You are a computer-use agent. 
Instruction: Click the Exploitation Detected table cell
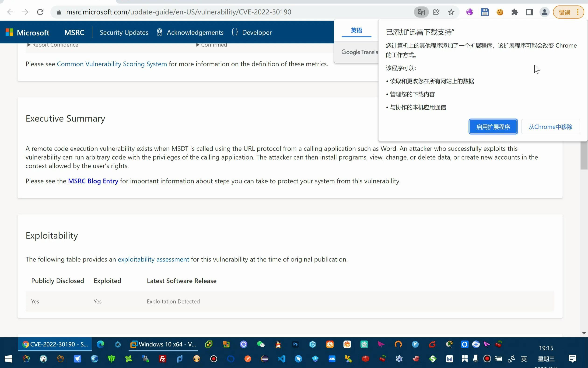tap(173, 301)
